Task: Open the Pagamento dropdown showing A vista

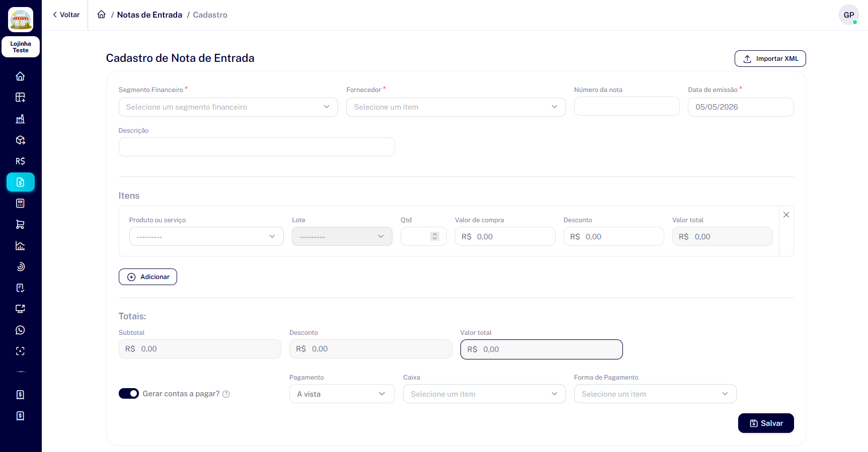Action: click(342, 394)
